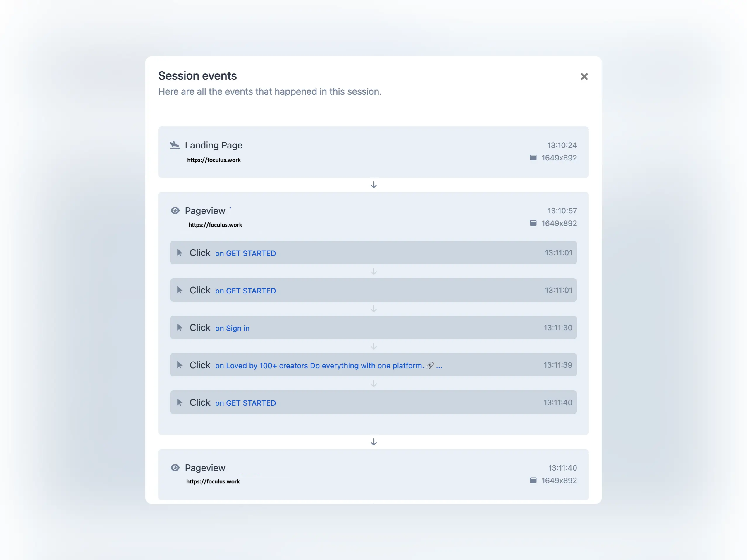Click the viewport icon beside Landing Page 1649x892
The image size is (747, 560).
coord(533,158)
